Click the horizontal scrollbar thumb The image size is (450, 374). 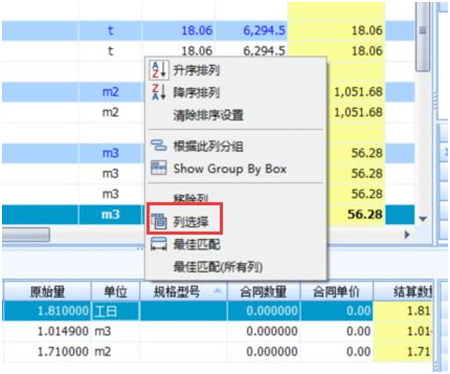[x=26, y=235]
